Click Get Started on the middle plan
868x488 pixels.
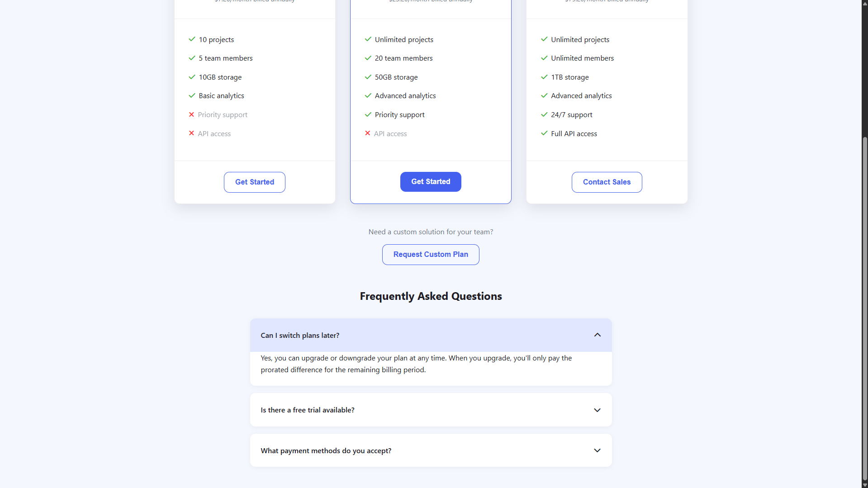[x=430, y=181]
